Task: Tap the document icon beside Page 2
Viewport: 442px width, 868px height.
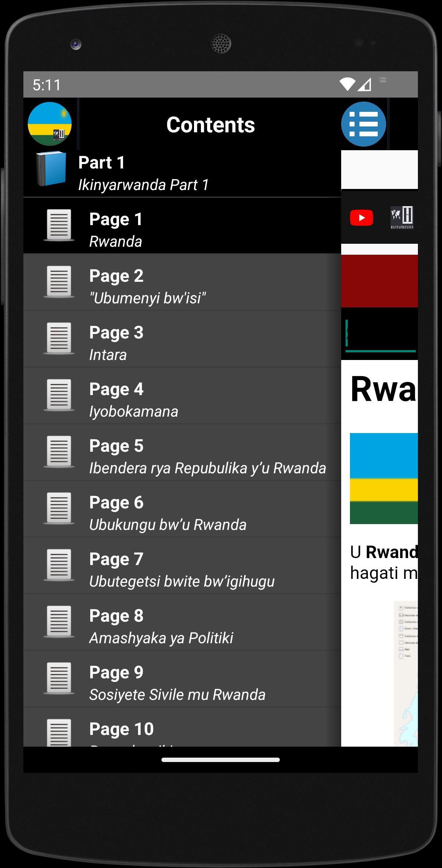Action: click(59, 282)
